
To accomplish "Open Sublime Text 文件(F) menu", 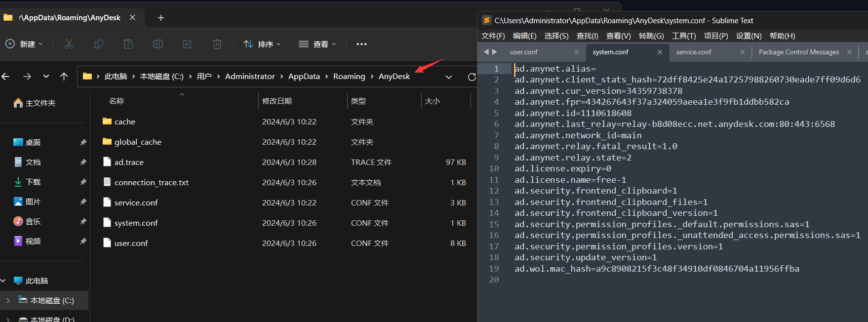I will (x=493, y=36).
